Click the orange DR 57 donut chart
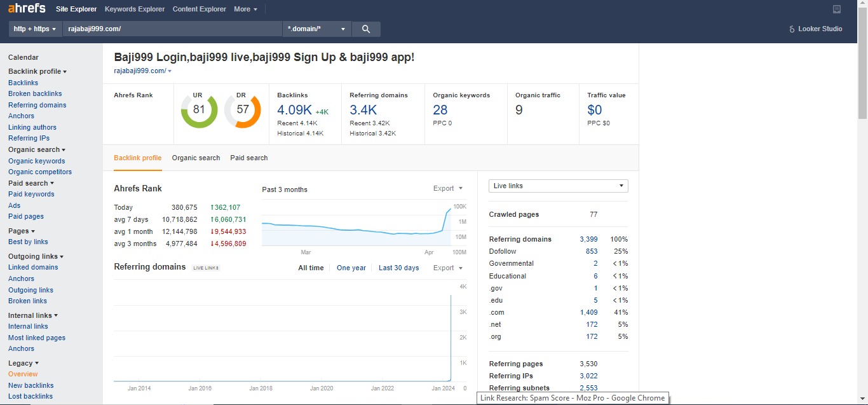Viewport: 868px width, 405px height. click(242, 110)
